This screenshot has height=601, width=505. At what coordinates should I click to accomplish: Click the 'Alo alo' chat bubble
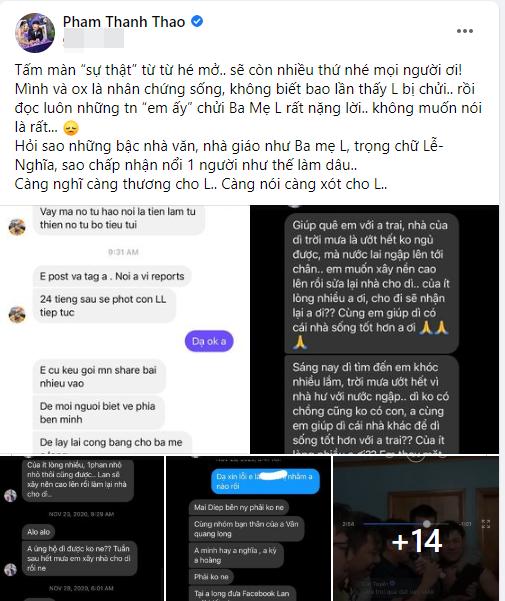39,532
